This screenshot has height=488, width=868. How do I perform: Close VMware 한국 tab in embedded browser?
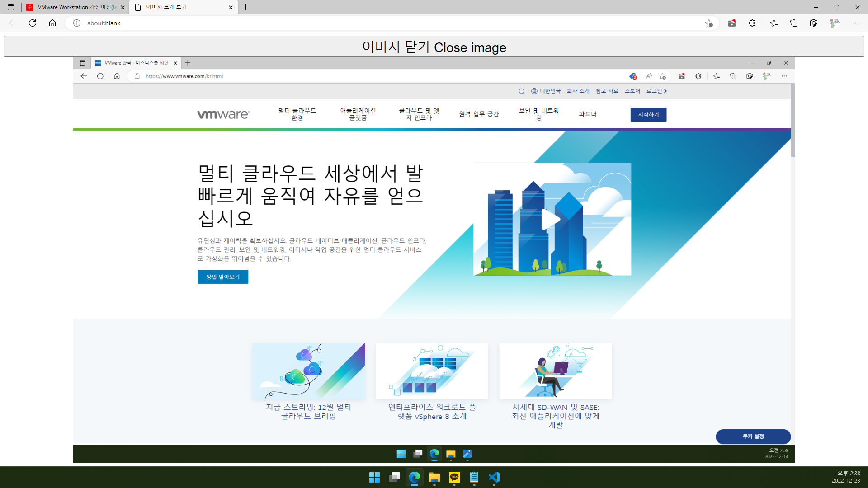click(x=175, y=63)
